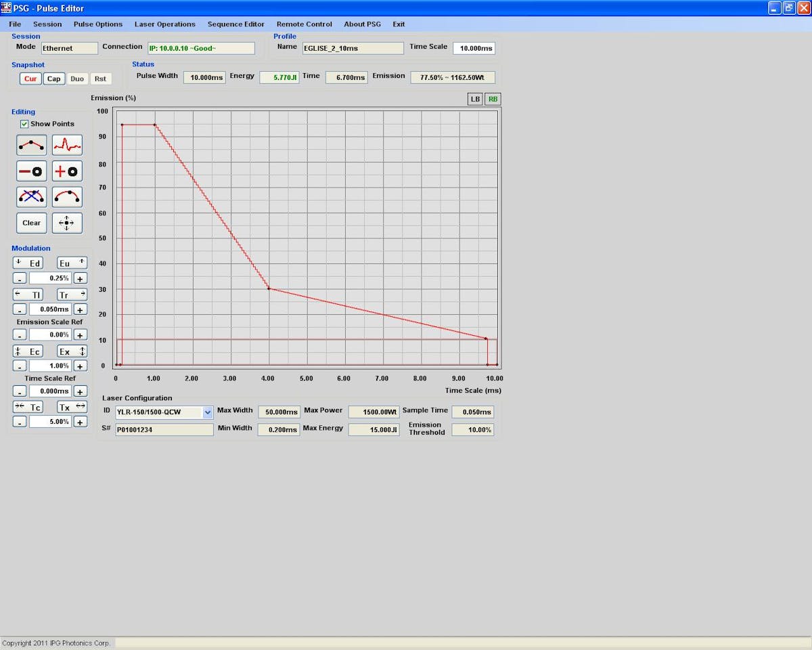Click the Time Scale 10.000ms input field
This screenshot has height=650, width=812.
[473, 48]
